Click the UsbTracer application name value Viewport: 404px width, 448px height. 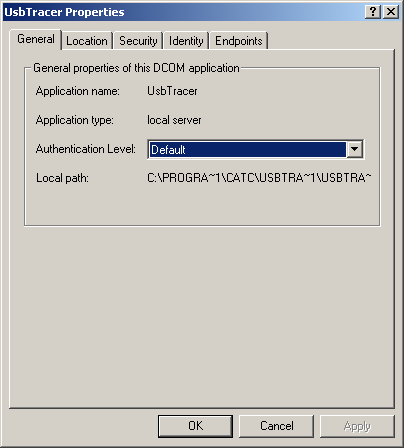coord(172,91)
